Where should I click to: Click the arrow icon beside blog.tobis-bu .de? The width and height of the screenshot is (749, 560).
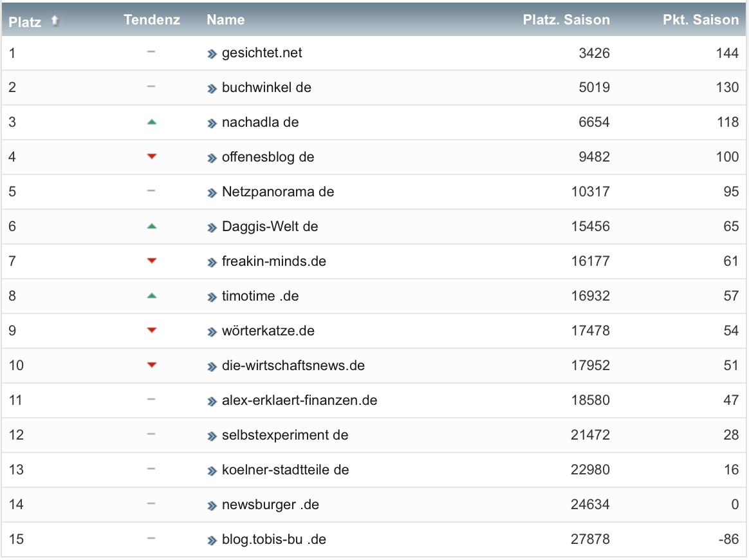212,541
